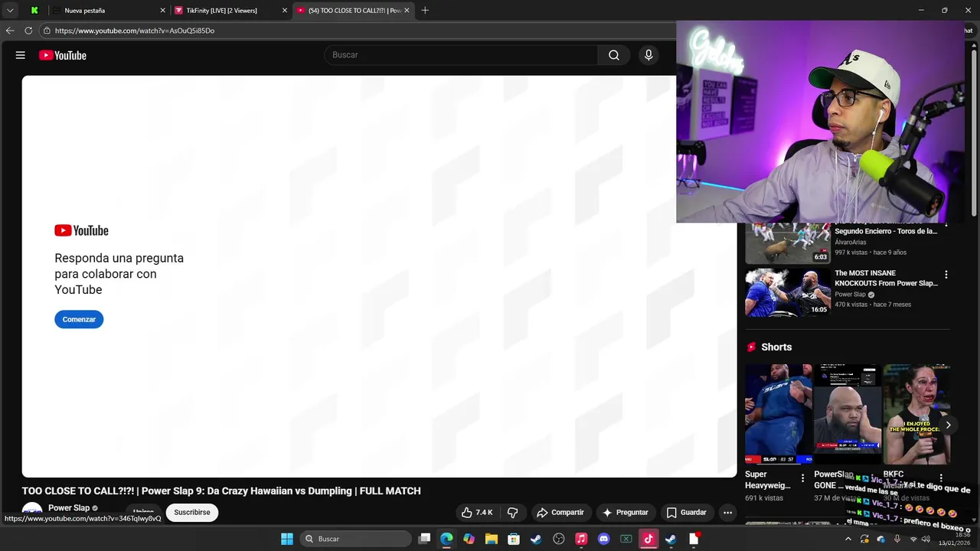The image size is (980, 551).
Task: Open the YouTube hamburger guide menu
Action: [x=21, y=55]
